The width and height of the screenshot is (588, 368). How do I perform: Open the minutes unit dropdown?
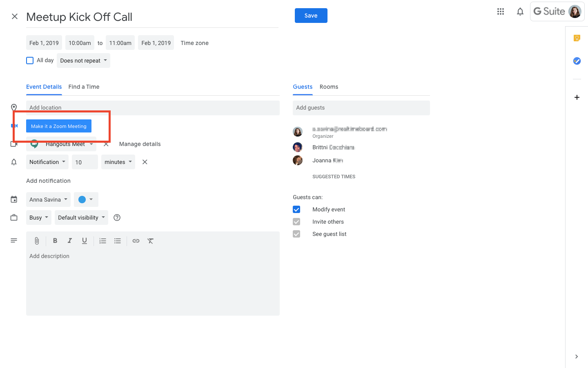118,162
